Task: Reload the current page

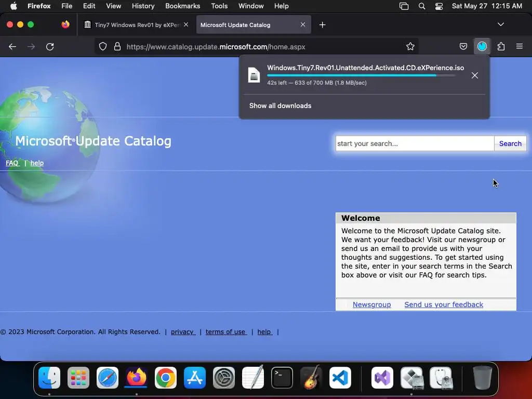Action: click(50, 46)
